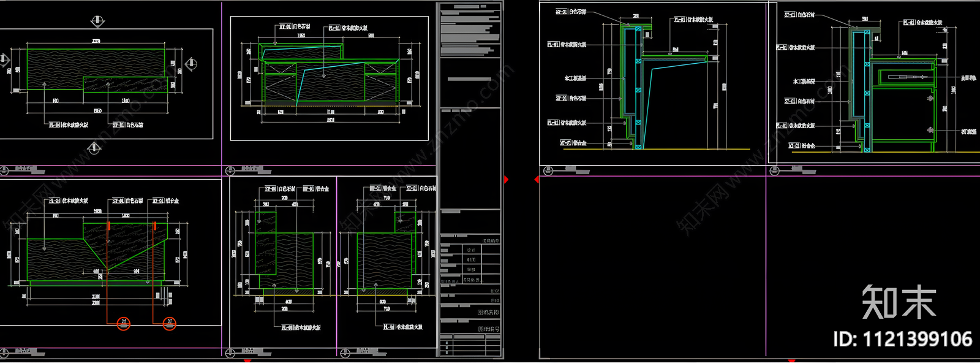Viewport: 980px width, 363px height.
Task: Click the red D2 detail callout circle
Action: point(170,323)
